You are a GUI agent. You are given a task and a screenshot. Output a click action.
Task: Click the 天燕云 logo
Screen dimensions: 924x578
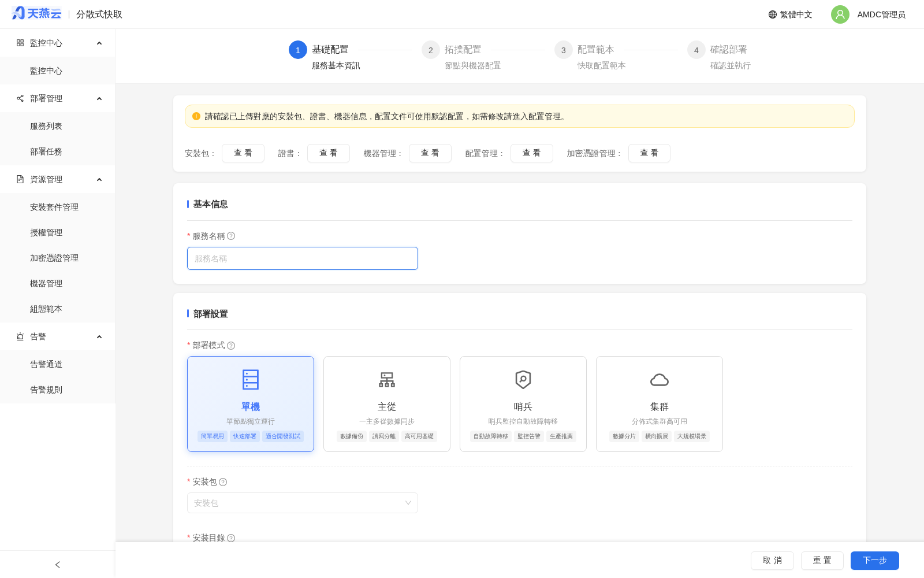tap(36, 13)
